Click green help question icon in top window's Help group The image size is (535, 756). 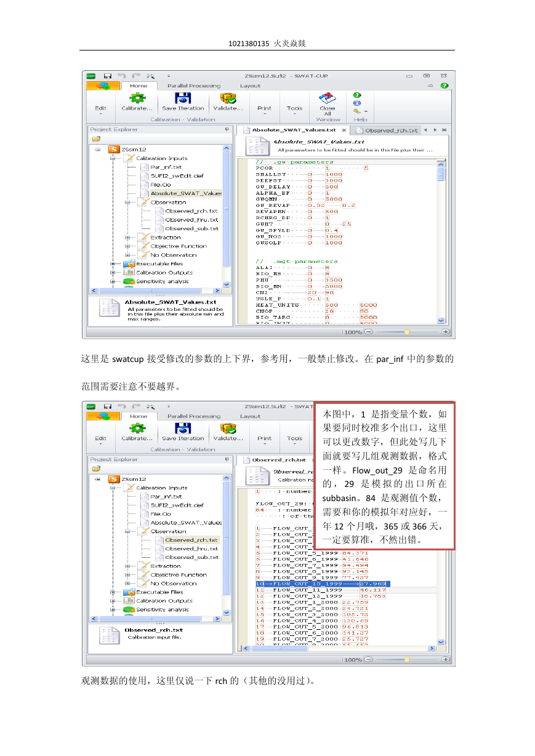(357, 95)
